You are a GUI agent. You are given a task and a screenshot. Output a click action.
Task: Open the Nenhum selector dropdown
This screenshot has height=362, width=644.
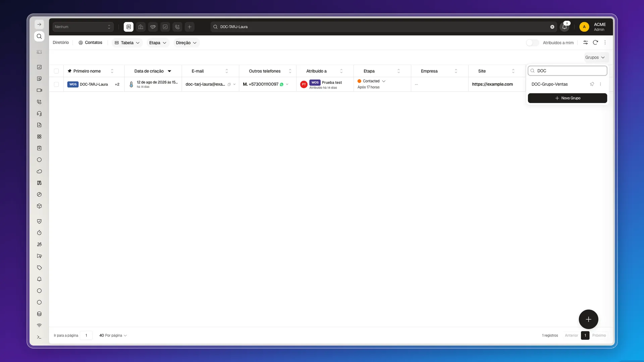coord(83,27)
